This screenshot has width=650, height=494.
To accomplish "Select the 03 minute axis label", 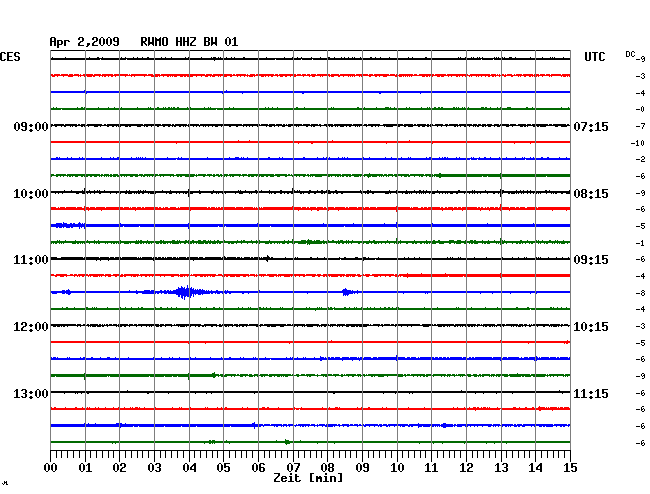I will coord(154,468).
